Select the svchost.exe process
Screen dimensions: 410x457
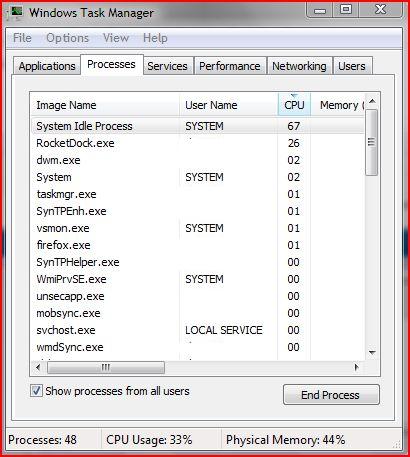[198, 330]
